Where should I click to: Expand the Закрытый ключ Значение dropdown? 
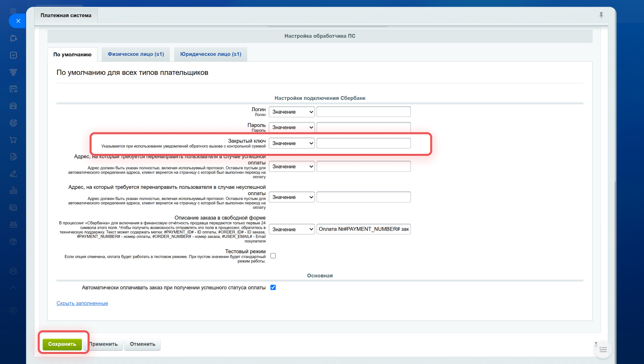click(292, 143)
